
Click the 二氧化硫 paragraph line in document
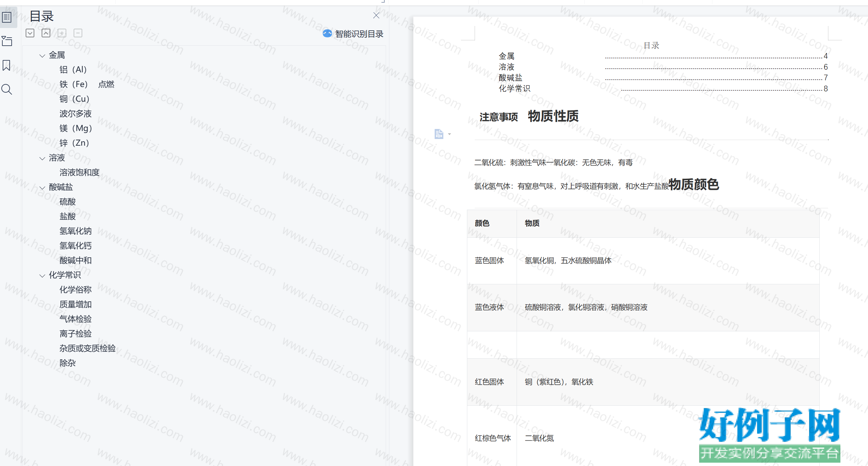553,163
